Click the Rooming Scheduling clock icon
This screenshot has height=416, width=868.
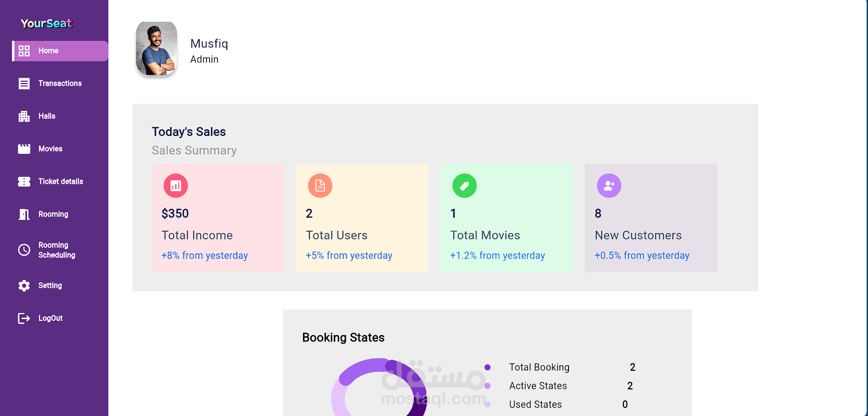click(24, 250)
